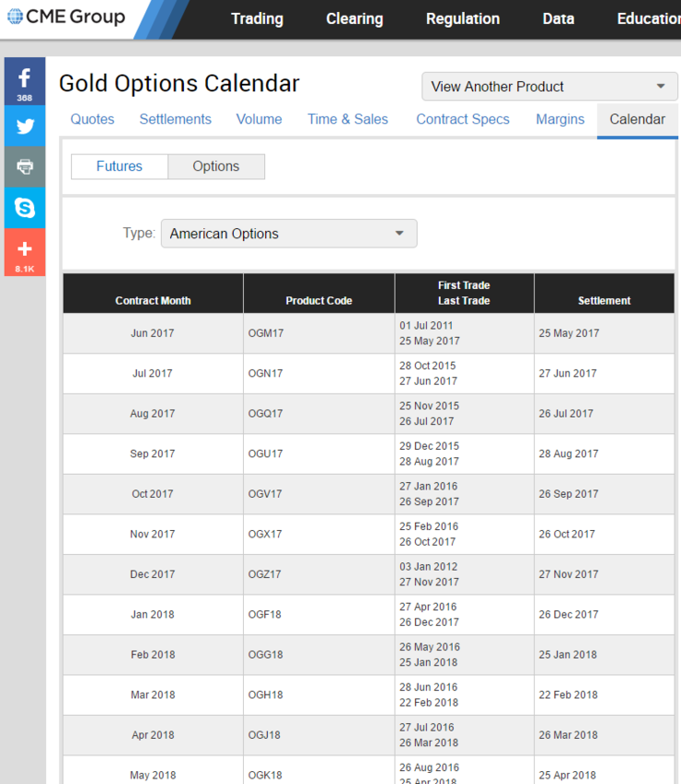The image size is (681, 784).
Task: Select product code OGJ18
Action: [x=264, y=735]
